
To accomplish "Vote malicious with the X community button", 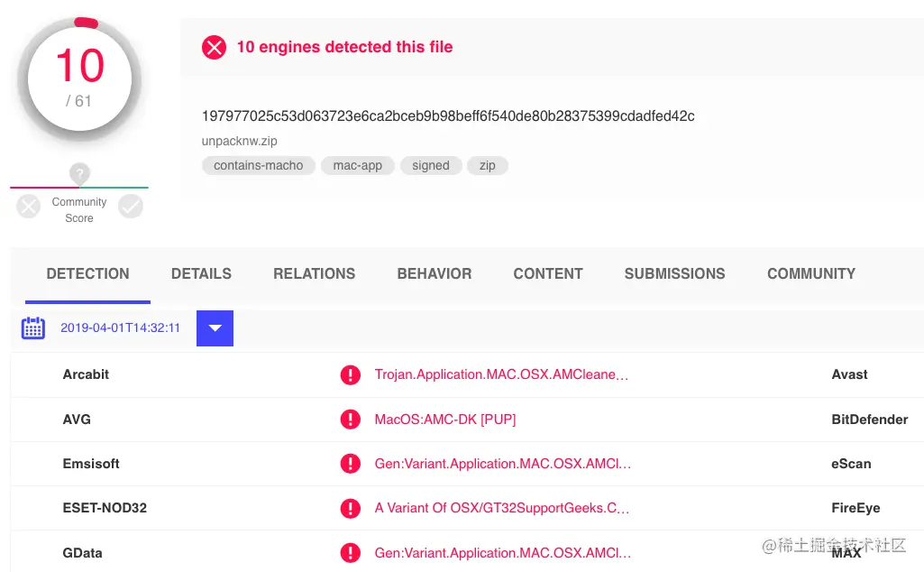I will (29, 207).
